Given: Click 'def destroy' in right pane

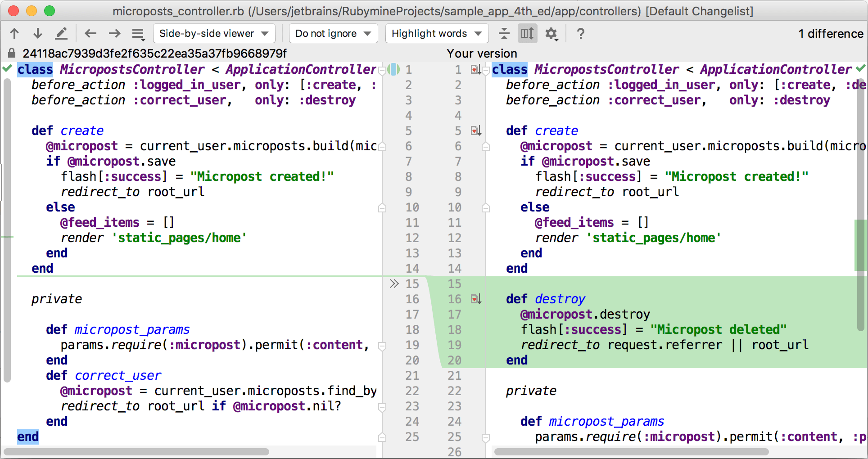Looking at the screenshot, I should [545, 299].
